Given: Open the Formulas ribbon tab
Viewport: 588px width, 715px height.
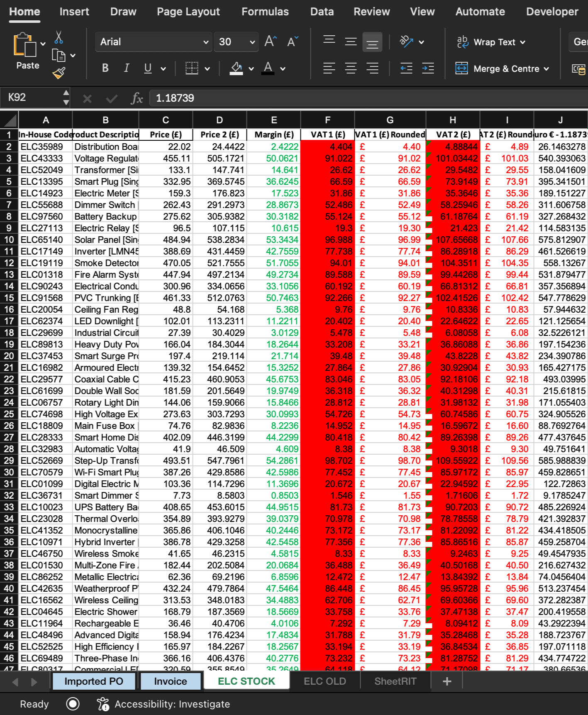Looking at the screenshot, I should 265,12.
